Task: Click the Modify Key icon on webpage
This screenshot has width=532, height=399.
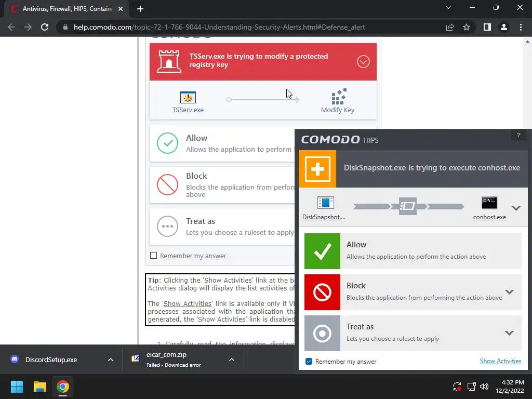Action: (x=339, y=97)
